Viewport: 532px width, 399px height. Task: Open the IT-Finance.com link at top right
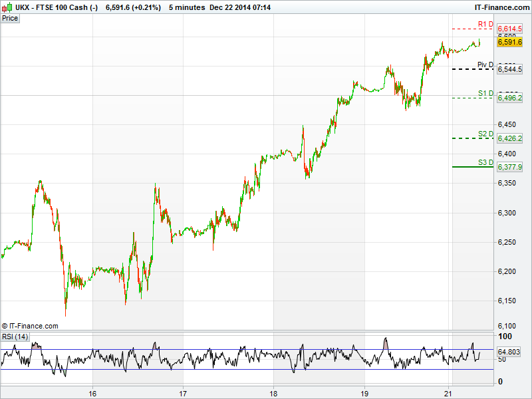pyautogui.click(x=499, y=7)
